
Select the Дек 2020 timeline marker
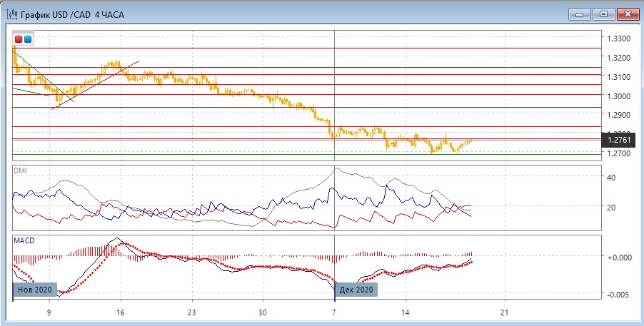tap(356, 290)
